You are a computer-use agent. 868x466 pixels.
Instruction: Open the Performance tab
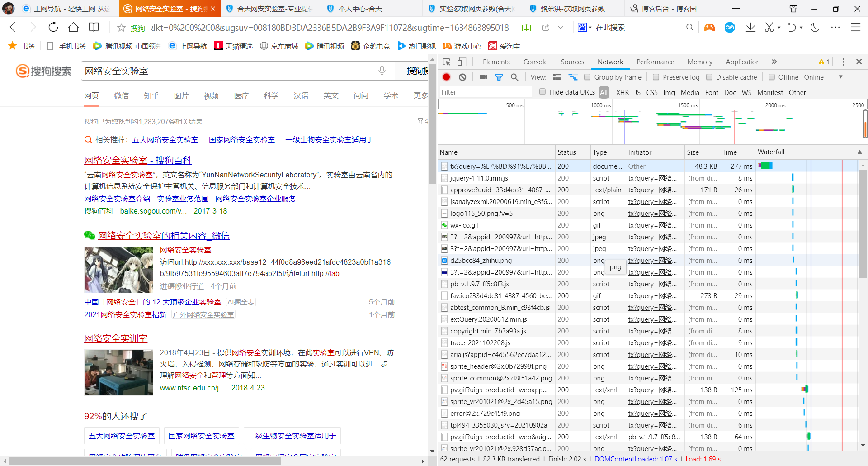pyautogui.click(x=655, y=62)
